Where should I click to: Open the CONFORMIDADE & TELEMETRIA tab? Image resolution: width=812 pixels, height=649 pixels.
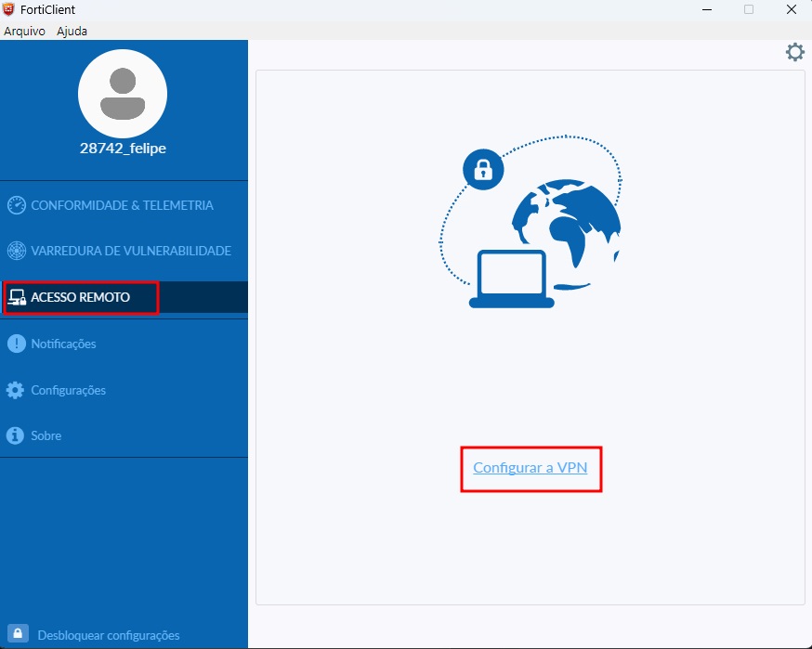124,205
